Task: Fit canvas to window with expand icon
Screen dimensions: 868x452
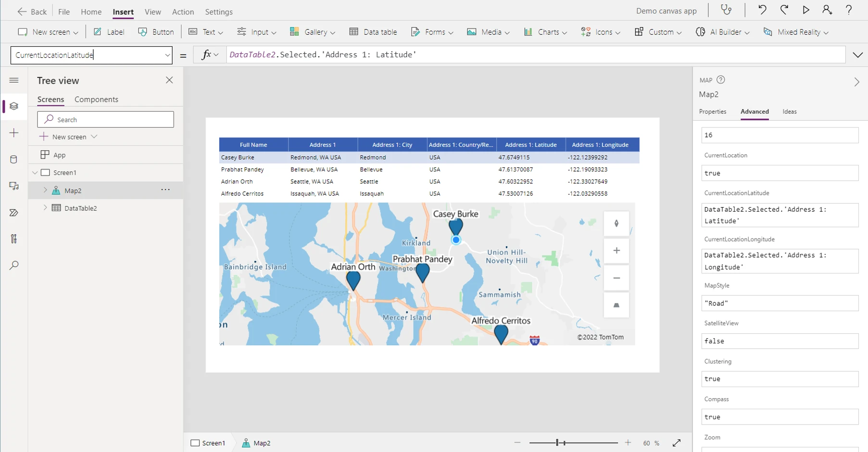Action: coord(677,443)
